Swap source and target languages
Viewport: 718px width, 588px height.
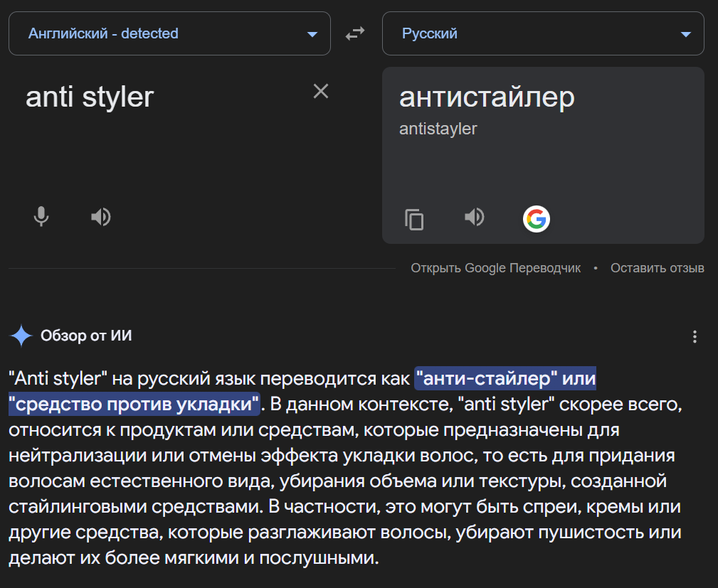[355, 33]
